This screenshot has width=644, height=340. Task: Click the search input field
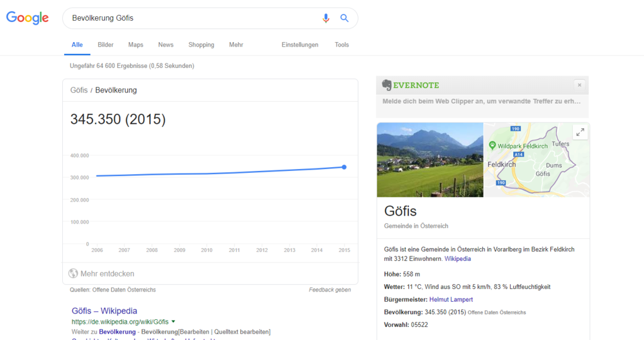(189, 18)
